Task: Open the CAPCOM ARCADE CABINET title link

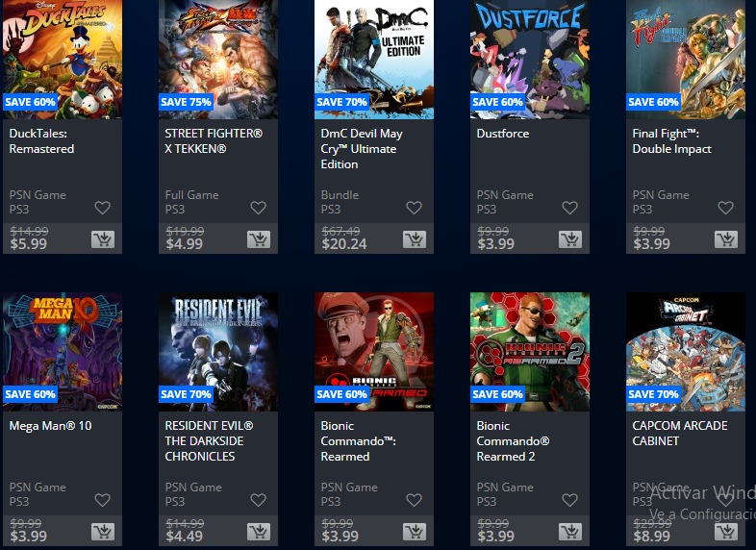Action: [x=680, y=434]
